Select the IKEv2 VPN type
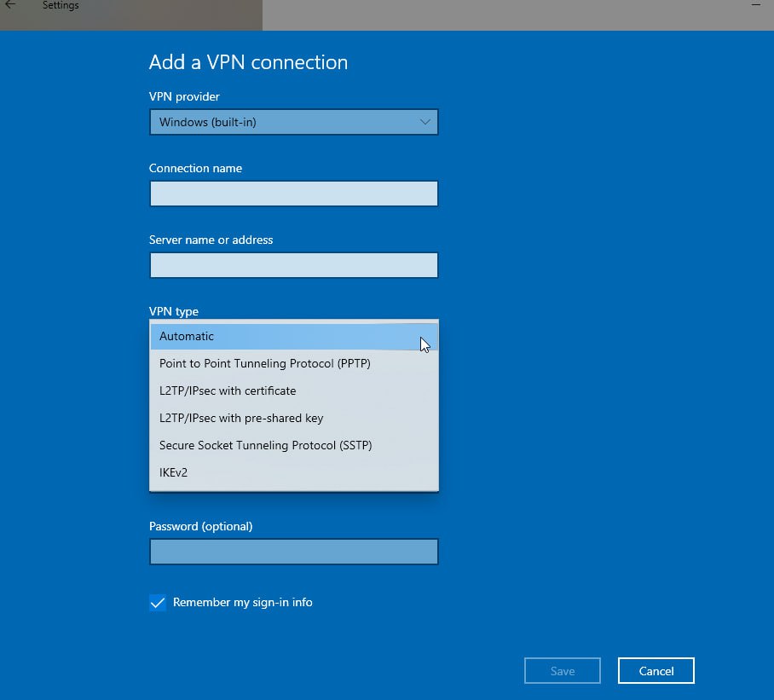 (x=294, y=472)
